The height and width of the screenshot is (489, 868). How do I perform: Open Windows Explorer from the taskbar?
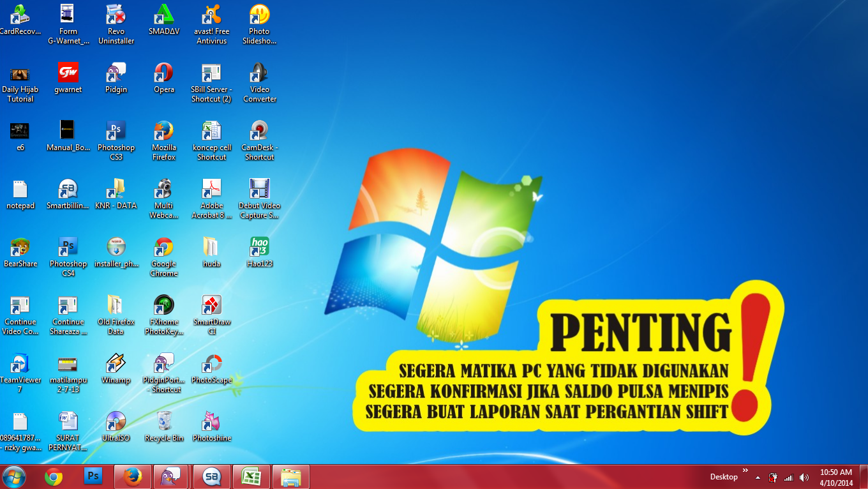point(291,477)
